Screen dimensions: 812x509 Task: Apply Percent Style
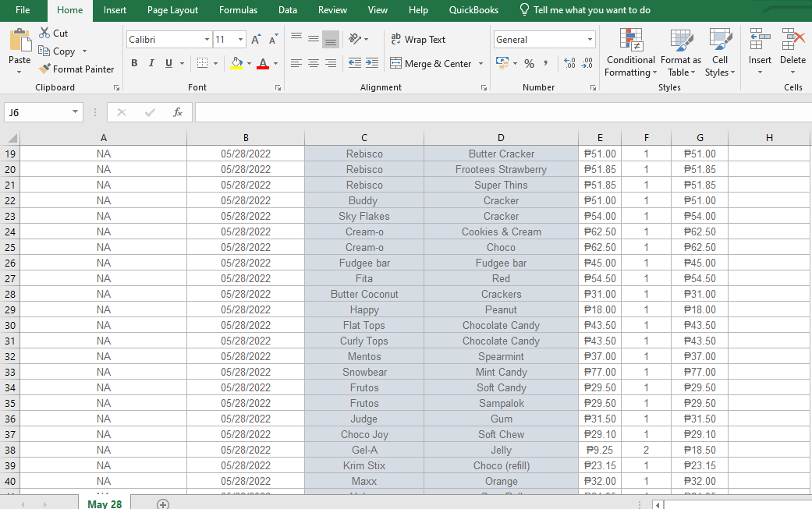click(x=530, y=64)
